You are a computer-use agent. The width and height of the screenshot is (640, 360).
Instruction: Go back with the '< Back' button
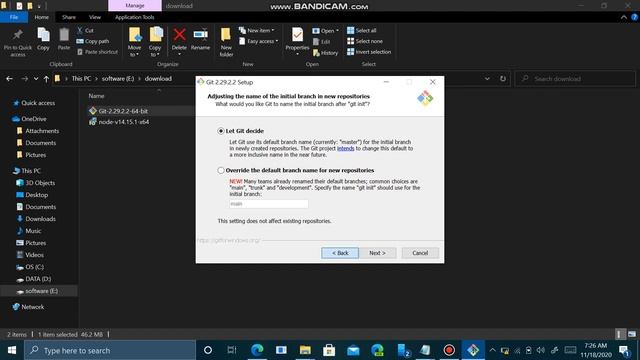click(340, 253)
